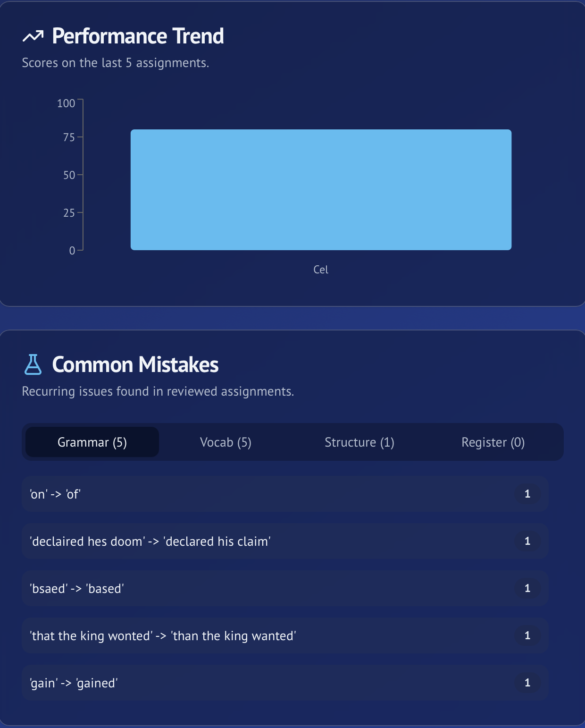Select the count badge next to 'on' -> 'of'
Viewport: 585px width, 728px height.
(527, 494)
